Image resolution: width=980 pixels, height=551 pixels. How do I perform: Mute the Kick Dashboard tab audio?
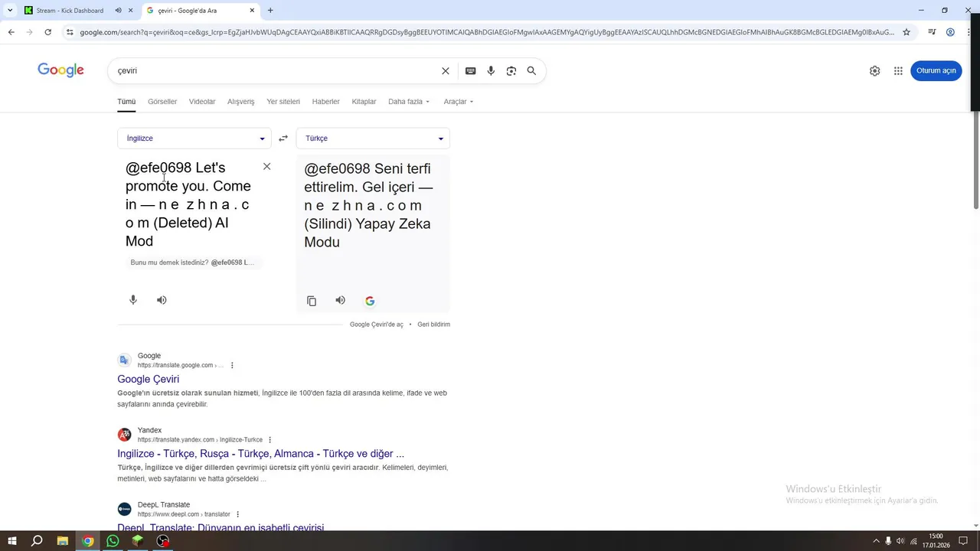click(x=118, y=11)
